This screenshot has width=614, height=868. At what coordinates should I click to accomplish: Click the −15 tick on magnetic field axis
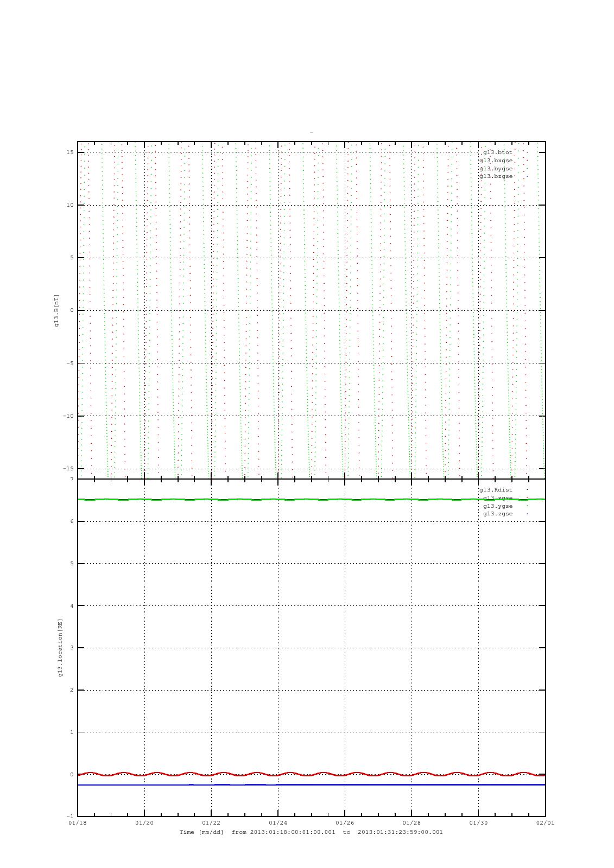click(x=68, y=469)
